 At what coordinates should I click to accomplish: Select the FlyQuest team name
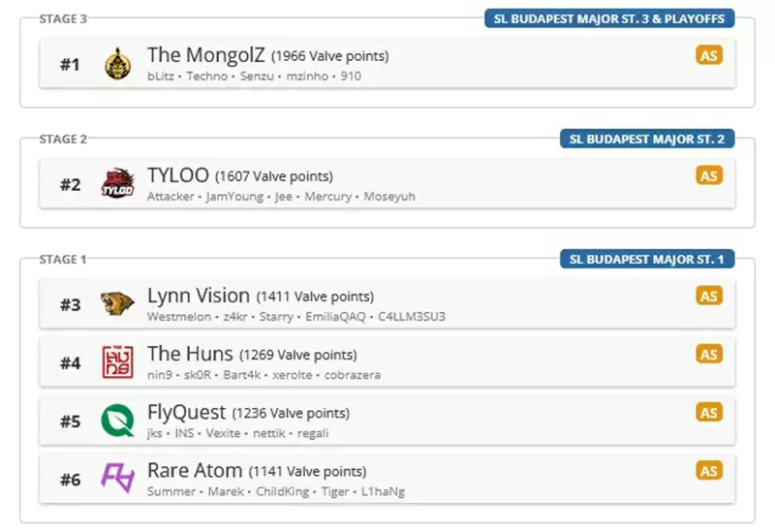click(x=186, y=412)
